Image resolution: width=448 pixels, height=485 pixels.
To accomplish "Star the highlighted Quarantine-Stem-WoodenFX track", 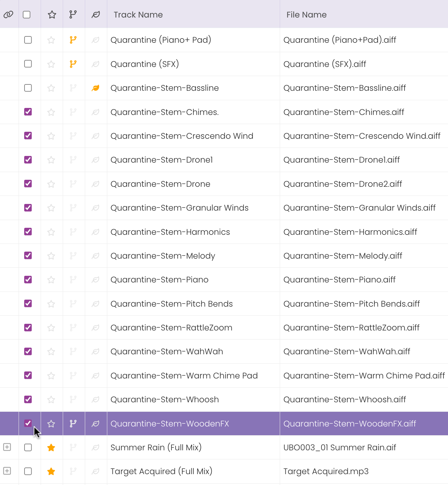I will coord(51,424).
